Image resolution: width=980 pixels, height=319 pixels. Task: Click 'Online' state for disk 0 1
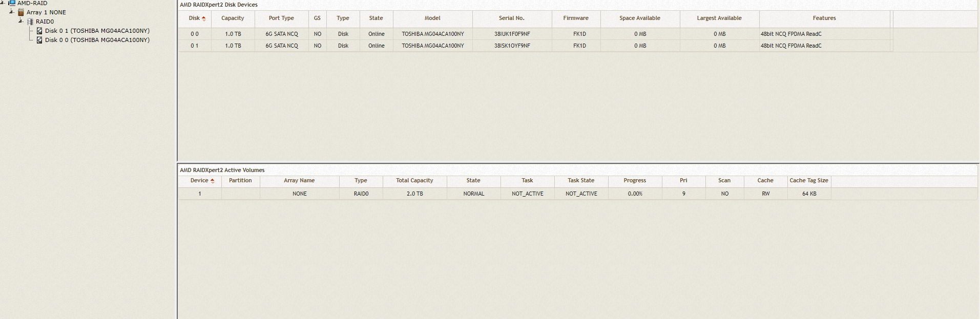(x=377, y=46)
